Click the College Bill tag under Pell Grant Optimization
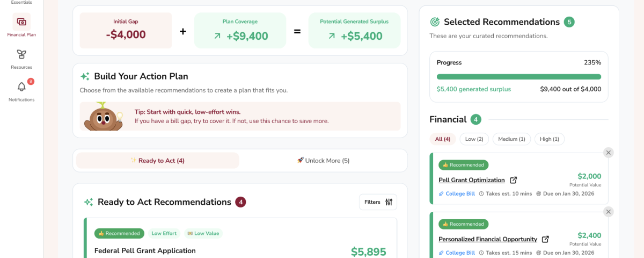This screenshot has height=258, width=644. (x=457, y=193)
